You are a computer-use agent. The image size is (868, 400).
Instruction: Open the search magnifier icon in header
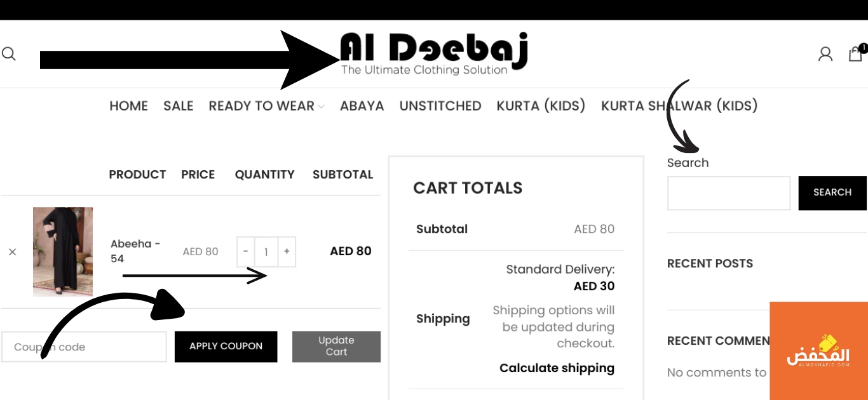click(8, 54)
